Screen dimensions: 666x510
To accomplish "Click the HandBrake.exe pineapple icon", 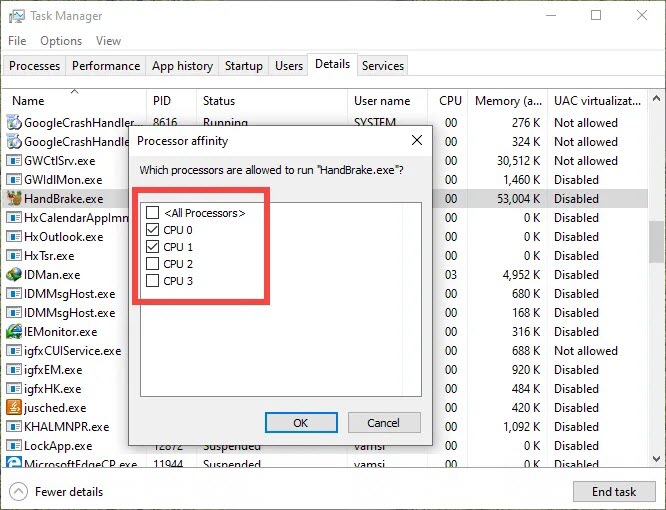I will (14, 198).
